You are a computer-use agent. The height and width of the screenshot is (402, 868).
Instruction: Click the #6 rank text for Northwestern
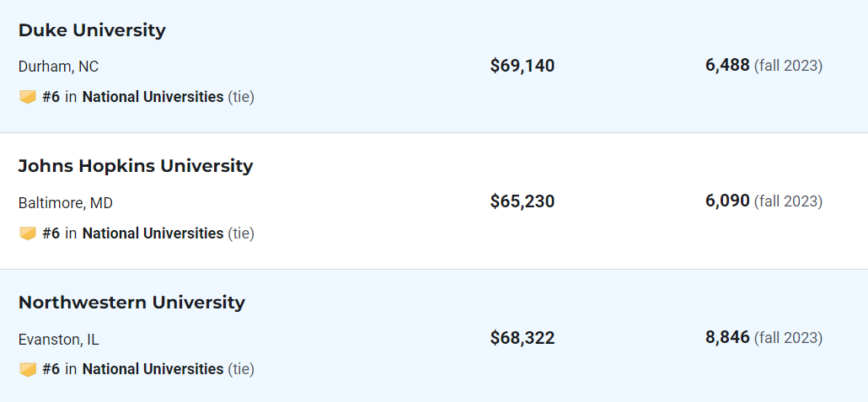[51, 369]
